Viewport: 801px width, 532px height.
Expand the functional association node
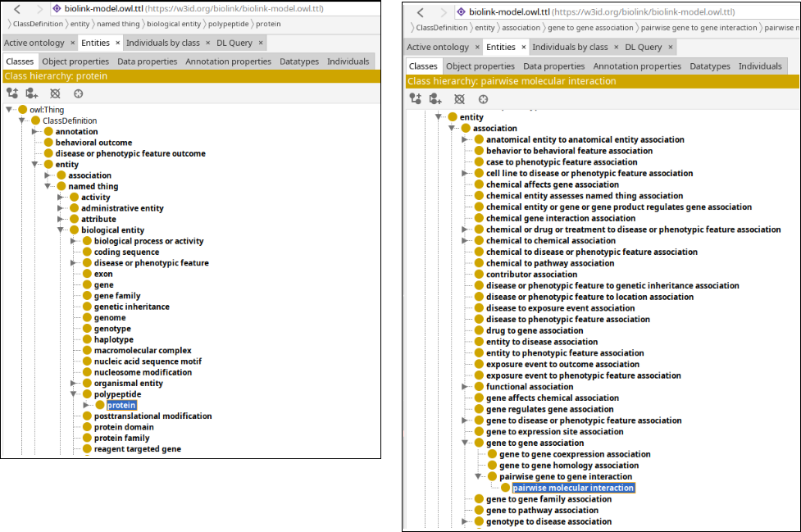tap(466, 387)
